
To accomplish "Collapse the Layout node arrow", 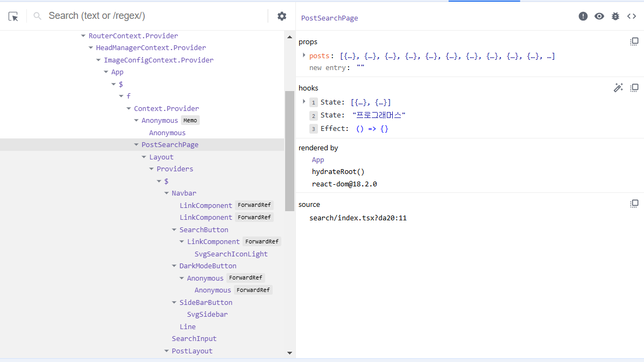I will pyautogui.click(x=144, y=157).
